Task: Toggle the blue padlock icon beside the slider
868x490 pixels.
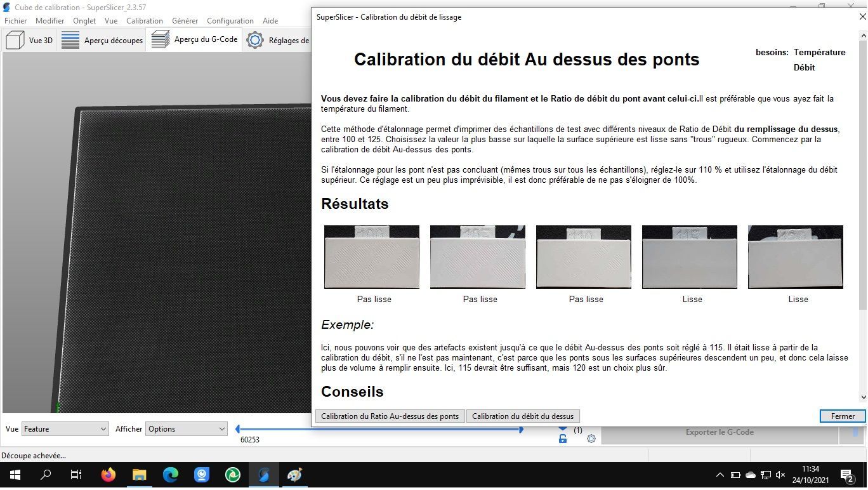Action: pos(563,439)
